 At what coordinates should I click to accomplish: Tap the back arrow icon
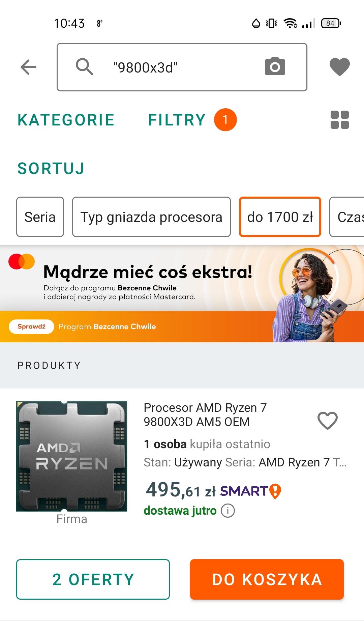[x=29, y=67]
